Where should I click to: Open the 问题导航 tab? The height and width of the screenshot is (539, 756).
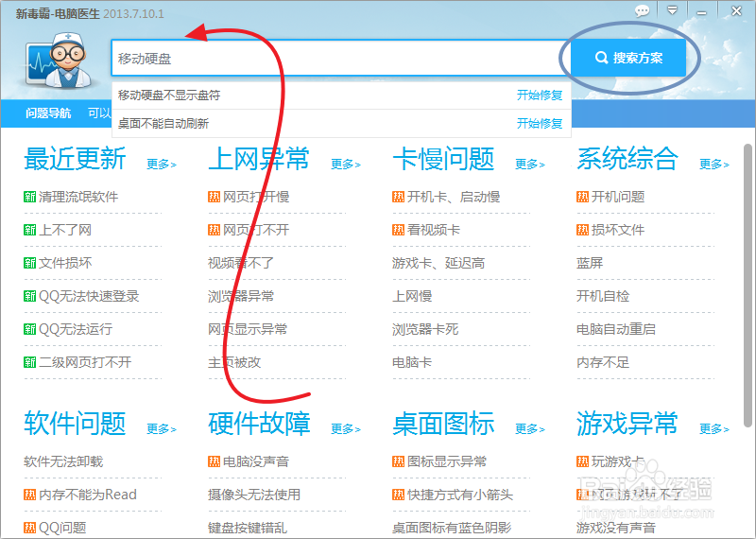pos(48,113)
